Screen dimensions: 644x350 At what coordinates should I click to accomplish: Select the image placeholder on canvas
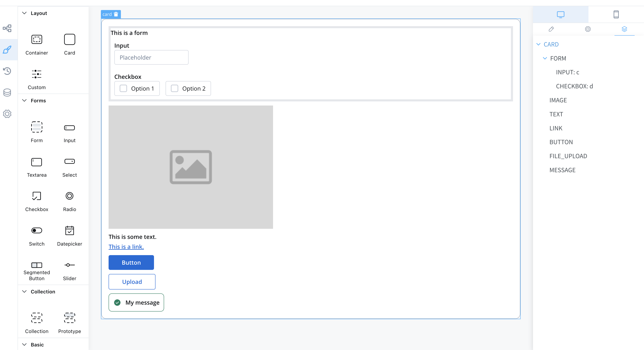point(191,167)
